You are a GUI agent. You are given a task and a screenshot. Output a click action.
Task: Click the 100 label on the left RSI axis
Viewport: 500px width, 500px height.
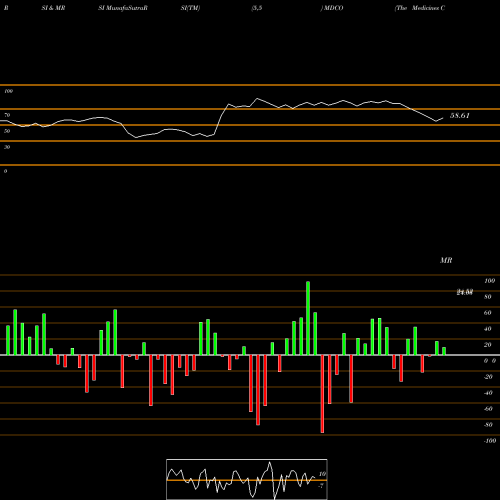point(8,91)
